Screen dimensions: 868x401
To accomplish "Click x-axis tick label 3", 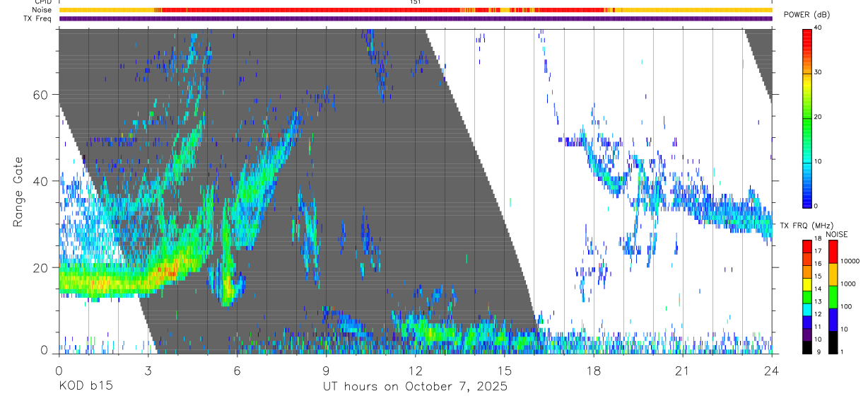I will pyautogui.click(x=148, y=370).
